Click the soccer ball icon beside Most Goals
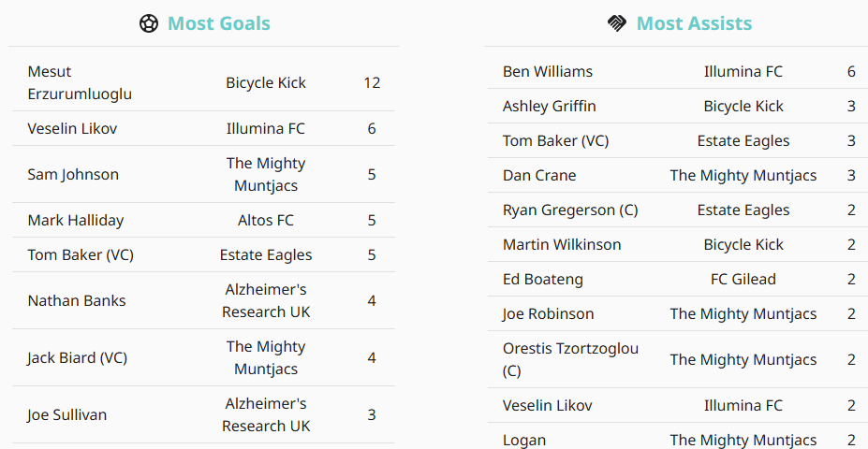Screen dimensions: 868x449 149,23
